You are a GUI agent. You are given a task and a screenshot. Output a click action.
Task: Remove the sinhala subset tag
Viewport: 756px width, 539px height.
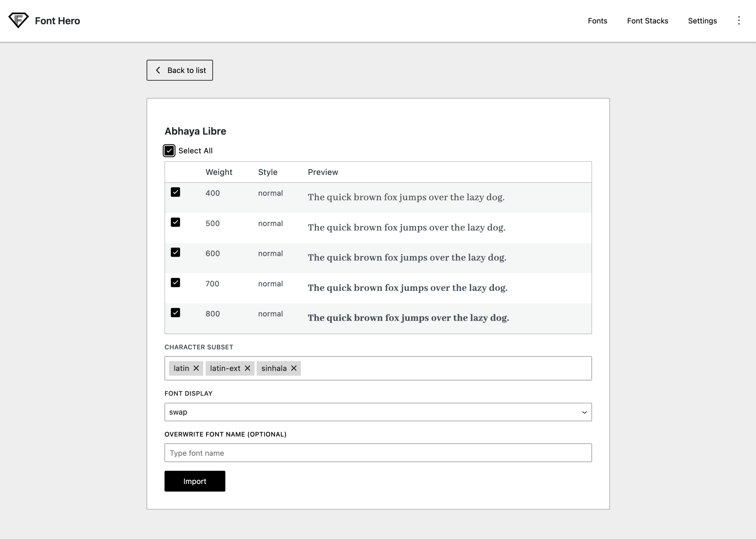pyautogui.click(x=294, y=368)
